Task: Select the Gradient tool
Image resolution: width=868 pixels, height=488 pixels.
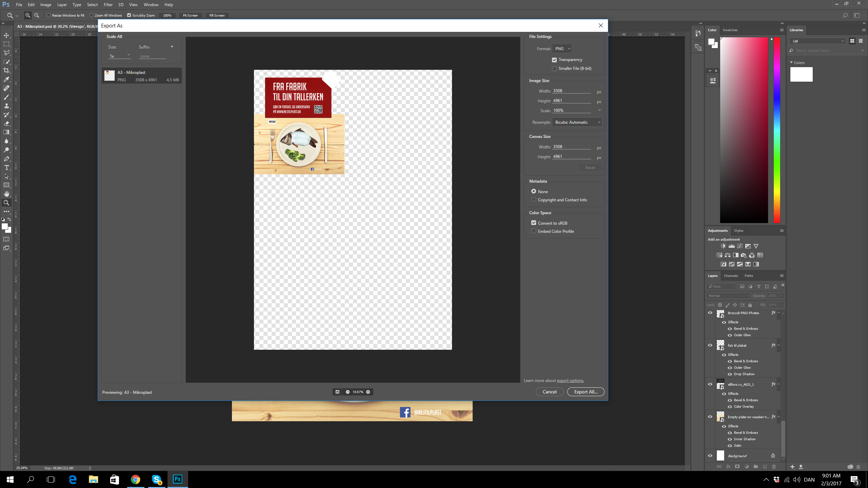Action: tap(6, 132)
